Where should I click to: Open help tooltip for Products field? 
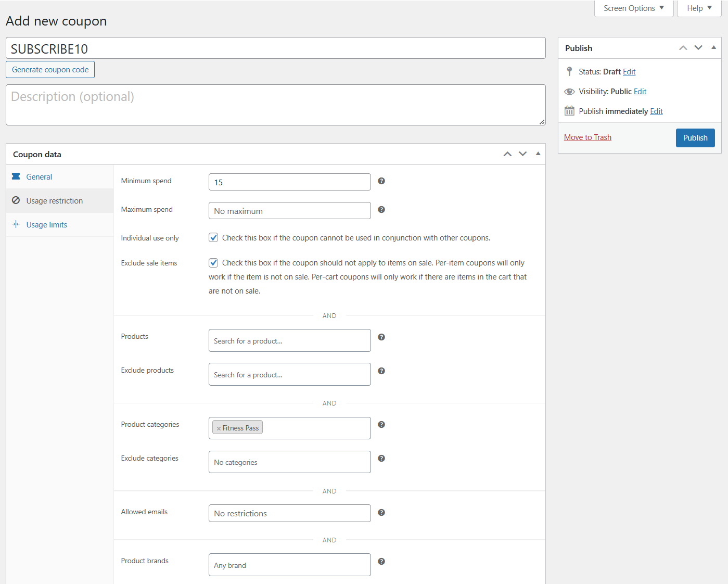381,337
